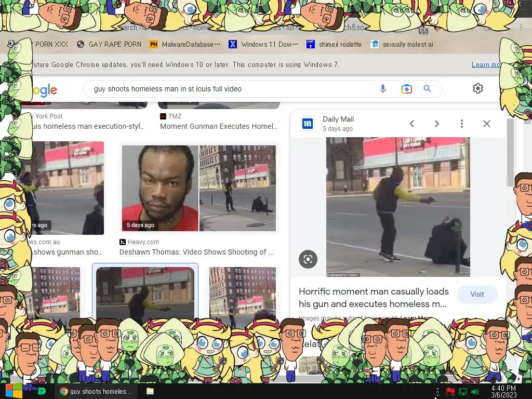Viewport: 532px width, 399px height.
Task: Switch to Chrome window in taskbar
Action: 96,391
